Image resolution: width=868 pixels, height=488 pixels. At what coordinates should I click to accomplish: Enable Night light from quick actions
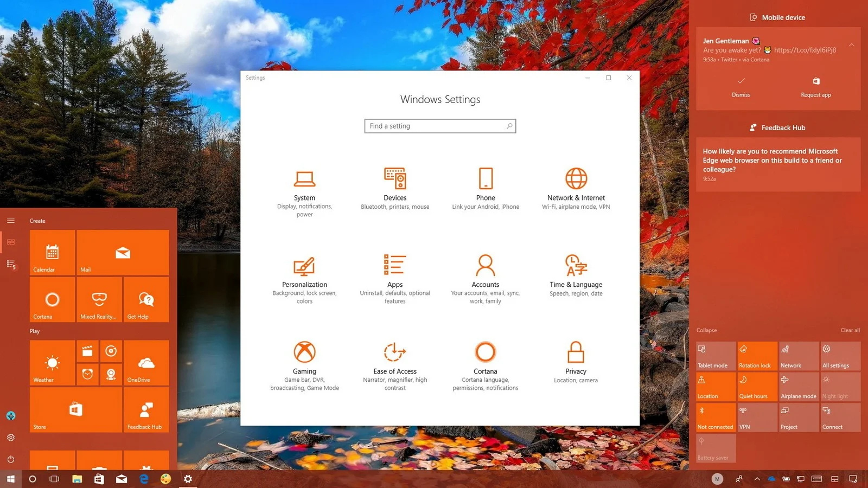840,386
